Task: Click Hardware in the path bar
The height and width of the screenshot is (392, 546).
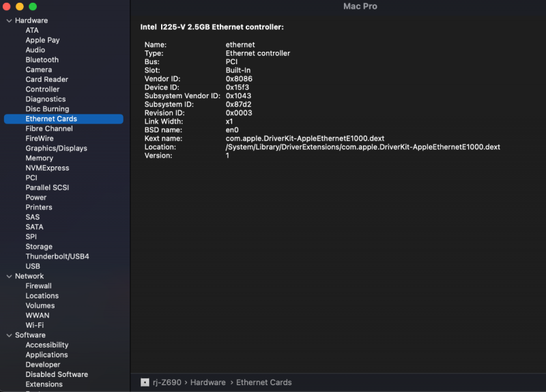Action: [x=208, y=382]
